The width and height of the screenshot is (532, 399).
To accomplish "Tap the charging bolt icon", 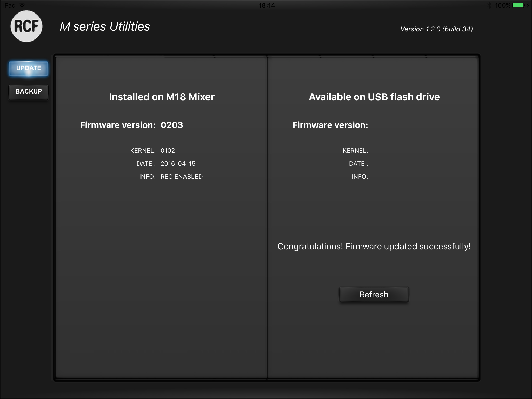I will click(528, 5).
